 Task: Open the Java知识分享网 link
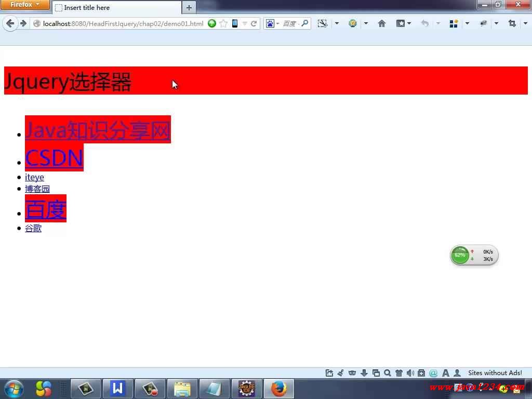tap(98, 130)
